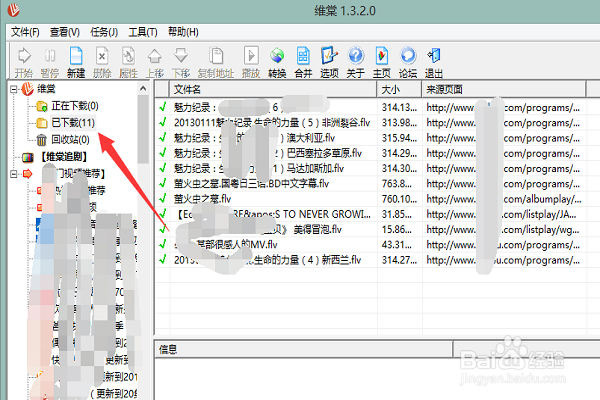Click the 维棠 app logo in the title bar
Screen dimensions: 600x400
click(14, 10)
